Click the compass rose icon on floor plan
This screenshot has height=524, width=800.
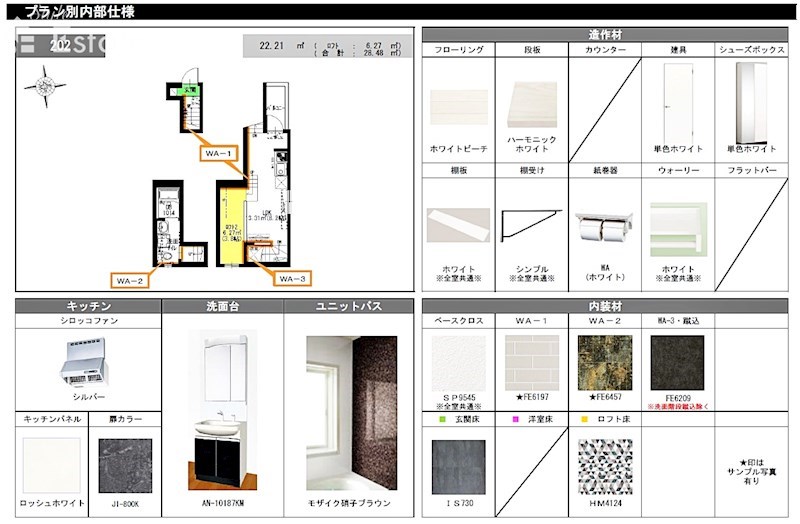[45, 85]
